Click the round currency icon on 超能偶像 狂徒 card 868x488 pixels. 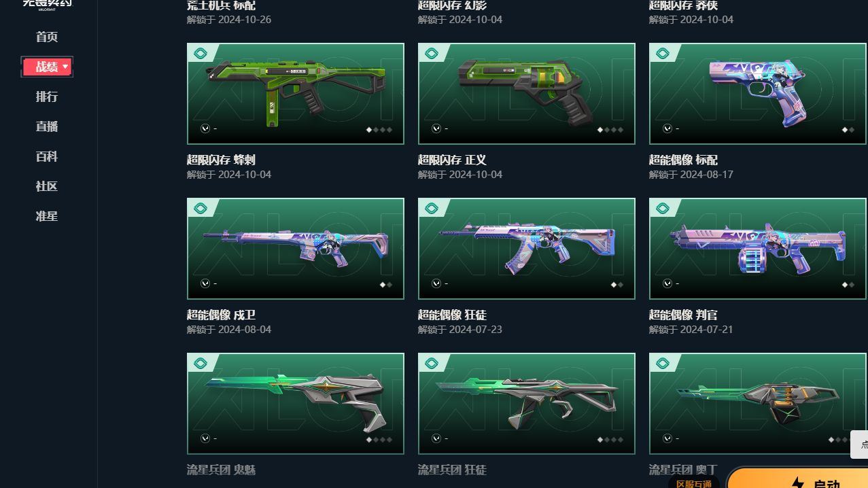click(436, 283)
